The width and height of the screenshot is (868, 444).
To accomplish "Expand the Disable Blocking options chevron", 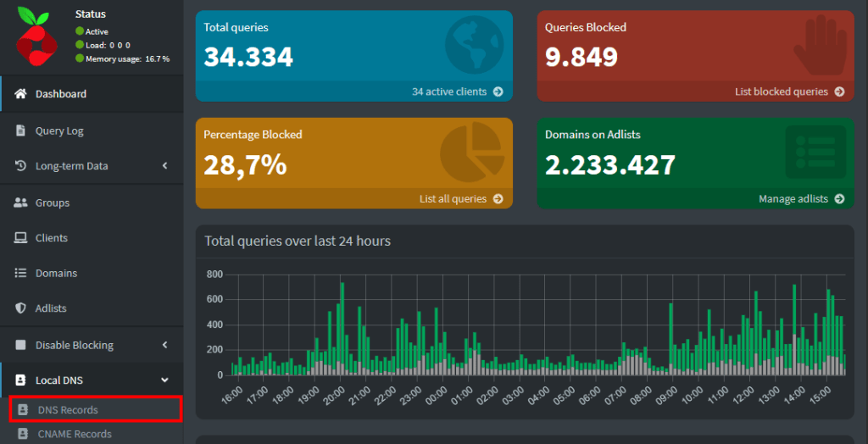I will point(165,345).
